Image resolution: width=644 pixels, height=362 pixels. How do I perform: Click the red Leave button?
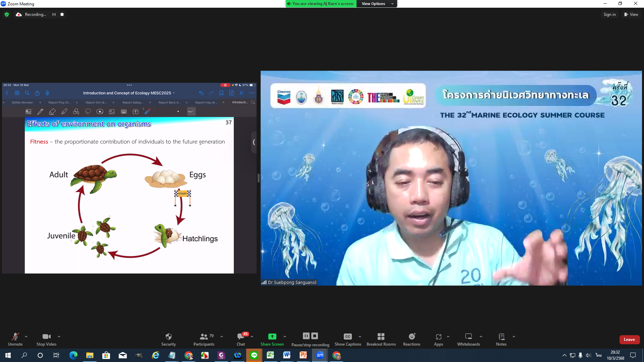(629, 340)
